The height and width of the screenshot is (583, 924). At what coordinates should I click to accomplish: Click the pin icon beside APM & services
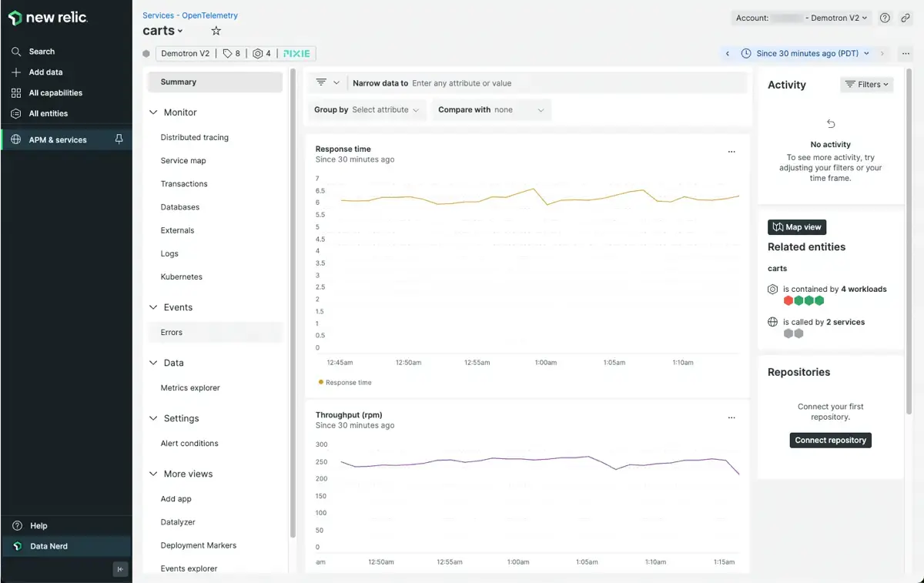[x=119, y=139]
